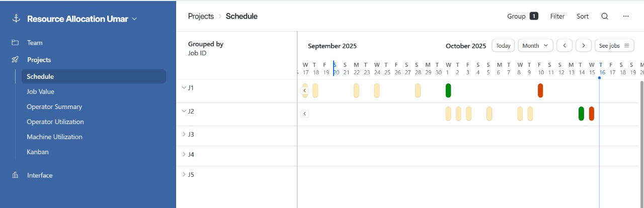
Task: Click the anchor logo icon
Action: [16, 19]
